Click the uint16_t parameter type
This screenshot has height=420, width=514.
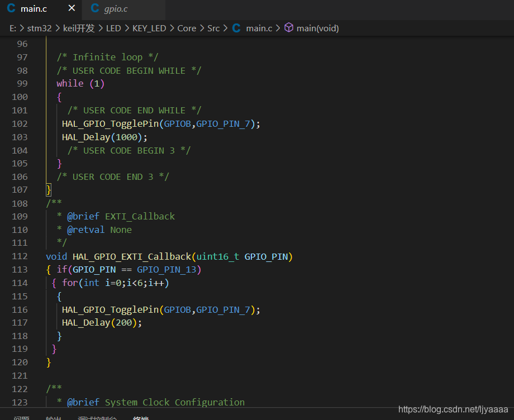[x=218, y=256]
